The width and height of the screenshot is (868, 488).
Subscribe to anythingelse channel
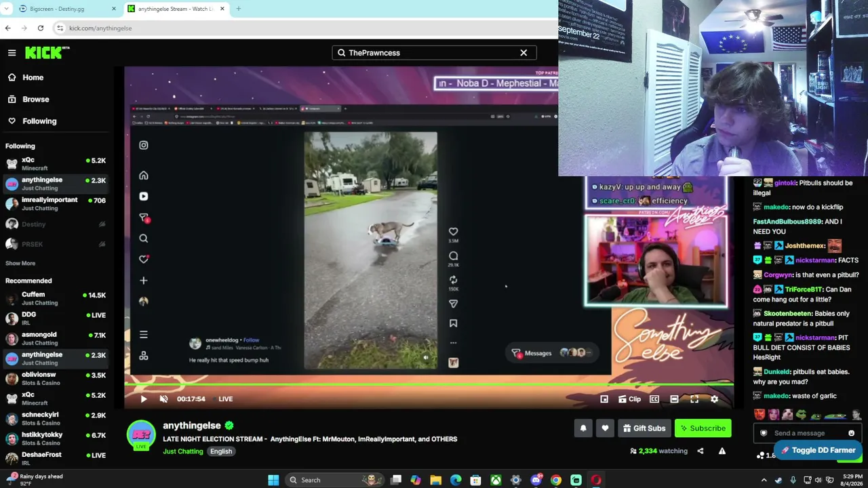(x=703, y=428)
